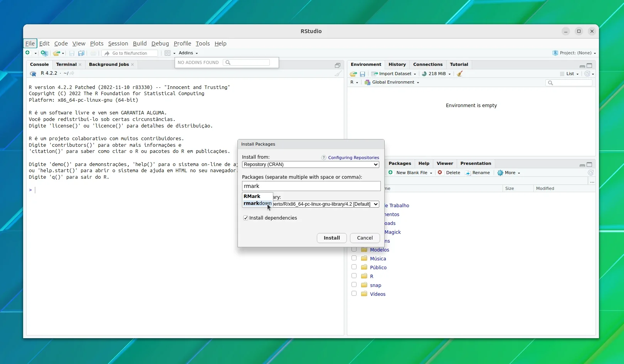Click the view working directory arrow icon
This screenshot has width=624, height=364.
(x=72, y=73)
